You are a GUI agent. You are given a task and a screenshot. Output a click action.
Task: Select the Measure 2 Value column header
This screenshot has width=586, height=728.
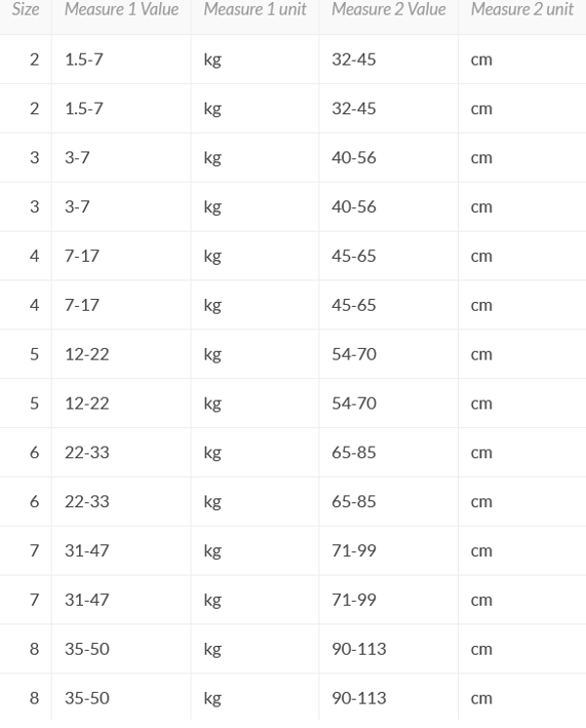point(388,10)
